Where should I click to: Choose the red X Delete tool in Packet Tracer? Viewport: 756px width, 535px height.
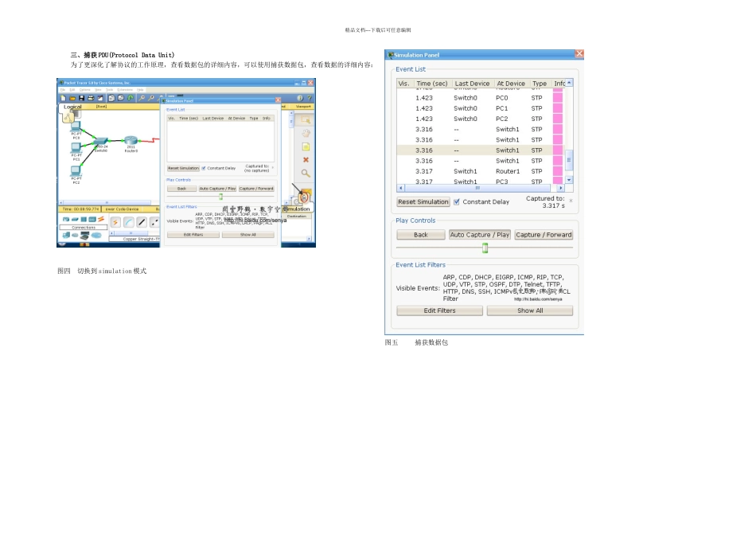(306, 160)
